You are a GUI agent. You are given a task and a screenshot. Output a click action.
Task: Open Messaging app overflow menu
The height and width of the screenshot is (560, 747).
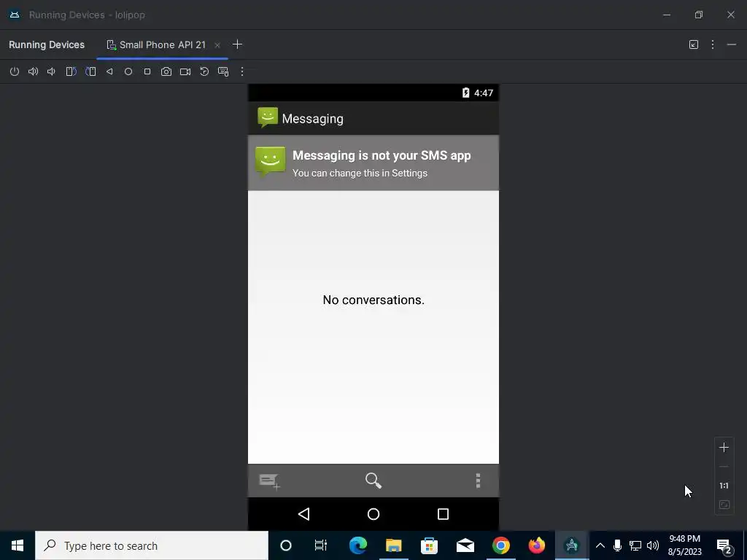coord(478,481)
